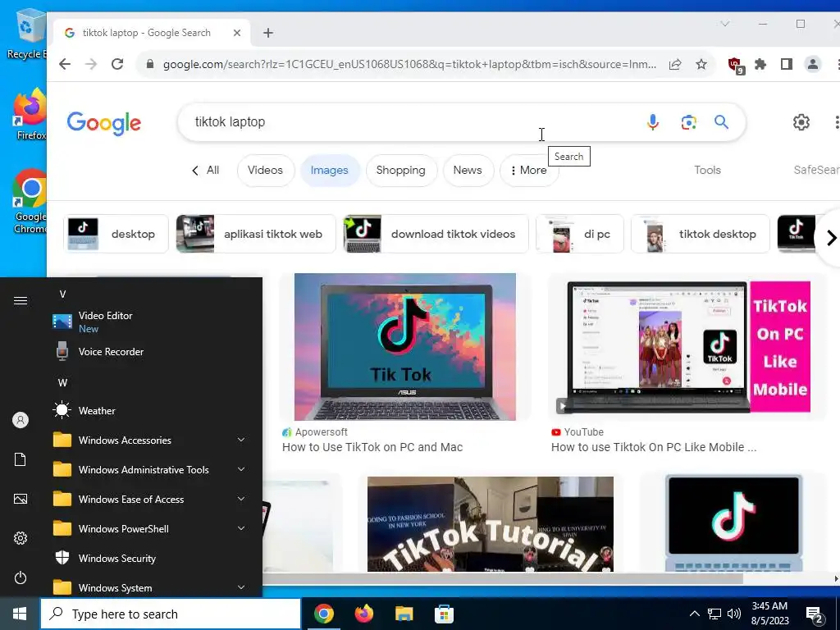Expand the More search categories menu
Screen dimensions: 840x630
click(x=529, y=171)
